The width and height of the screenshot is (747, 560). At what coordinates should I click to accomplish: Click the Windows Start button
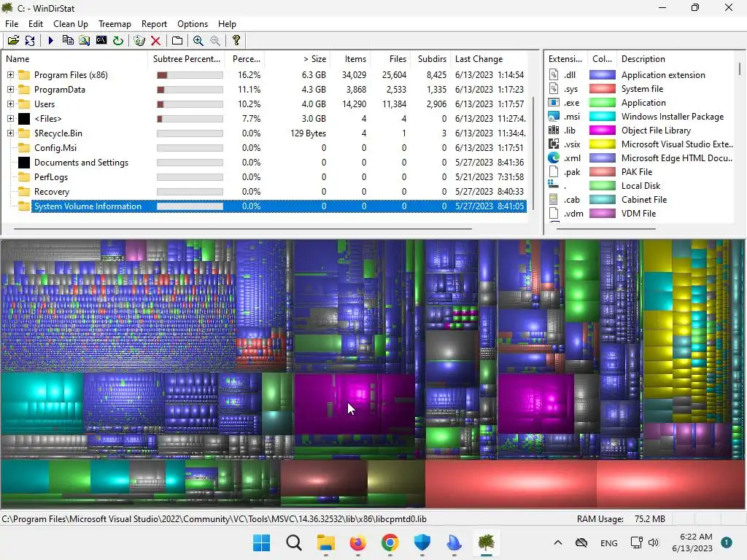click(262, 542)
